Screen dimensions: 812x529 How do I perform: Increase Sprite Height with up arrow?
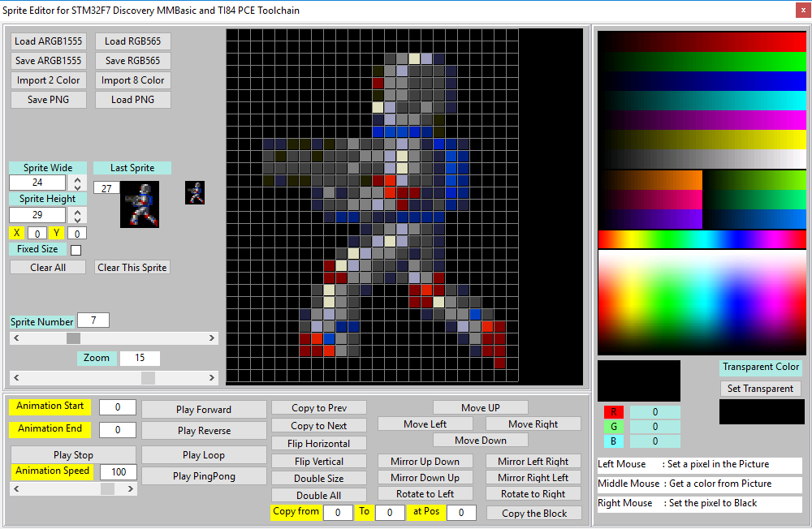coord(77,211)
